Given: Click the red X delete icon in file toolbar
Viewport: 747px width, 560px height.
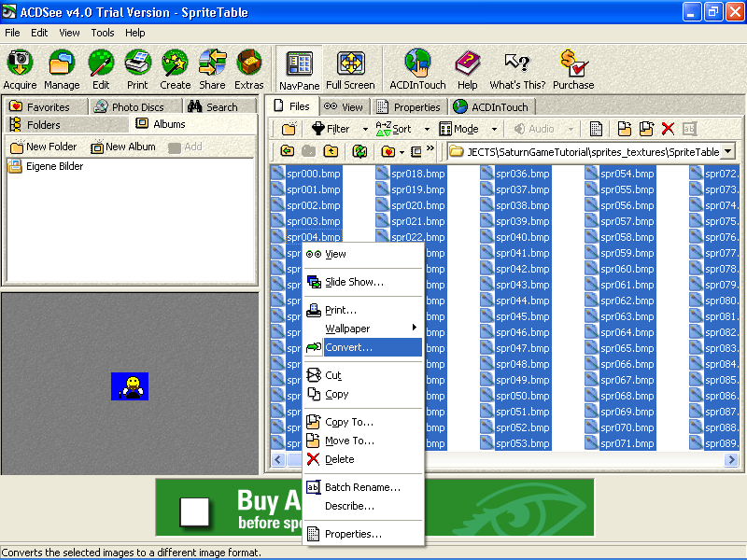Looking at the screenshot, I should coord(668,129).
